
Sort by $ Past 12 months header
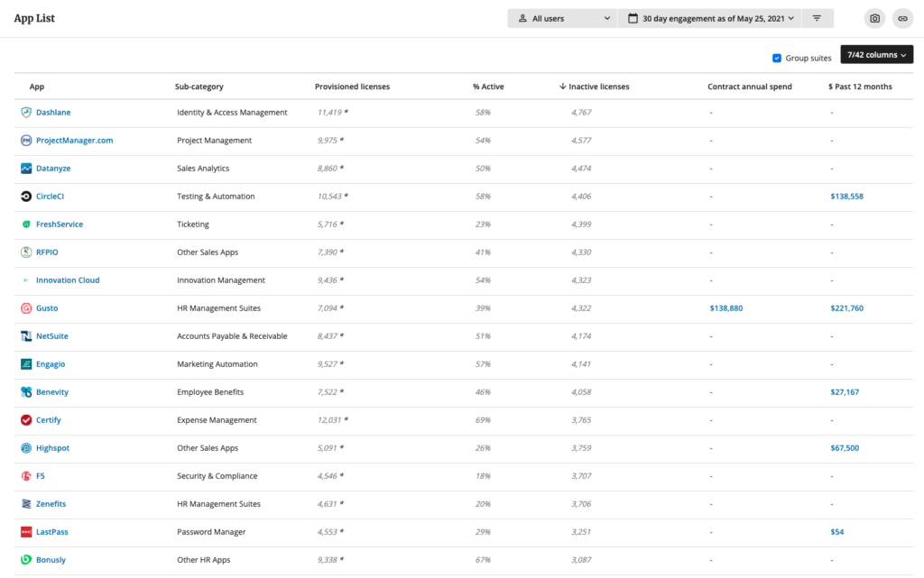tap(860, 87)
